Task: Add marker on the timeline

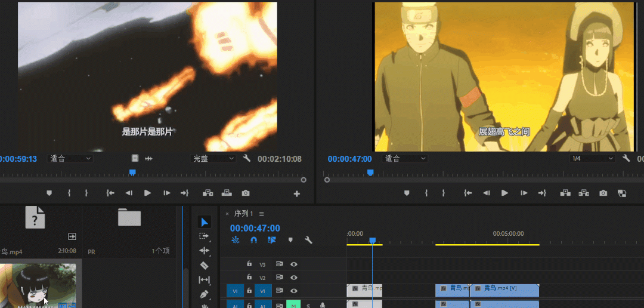Action: click(x=291, y=240)
